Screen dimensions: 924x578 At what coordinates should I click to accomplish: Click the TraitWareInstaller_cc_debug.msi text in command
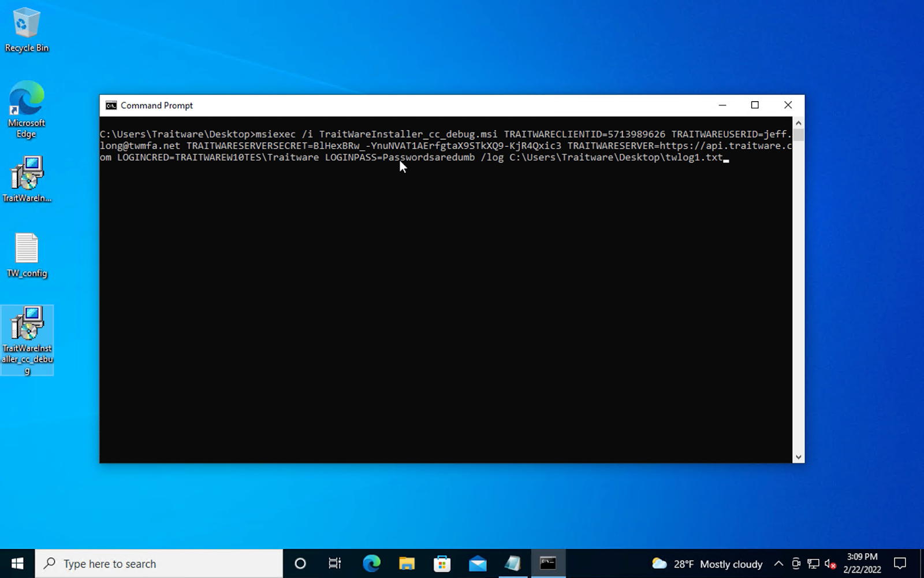click(408, 134)
